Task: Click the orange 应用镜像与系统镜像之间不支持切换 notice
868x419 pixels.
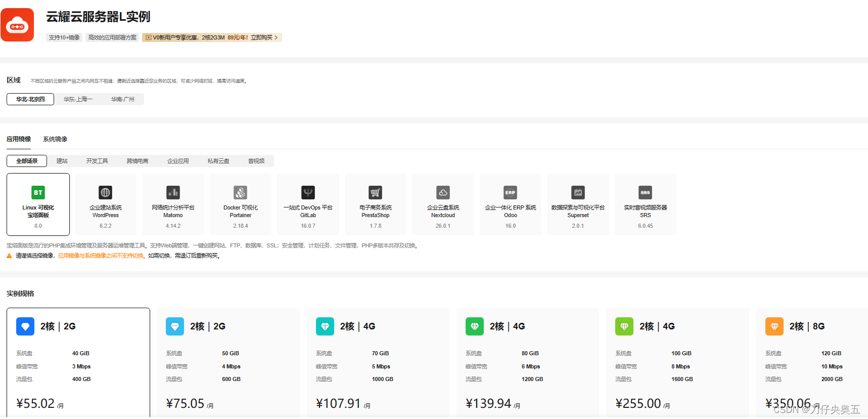Action: pyautogui.click(x=101, y=256)
